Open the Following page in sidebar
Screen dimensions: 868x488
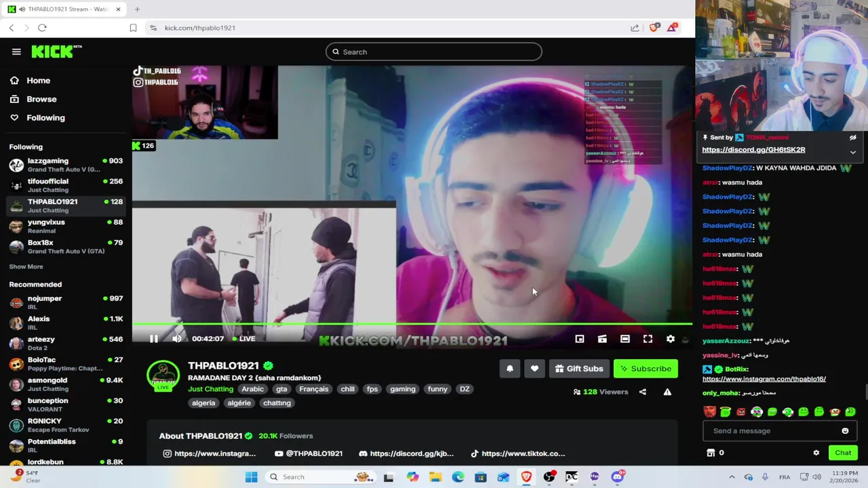coord(45,118)
